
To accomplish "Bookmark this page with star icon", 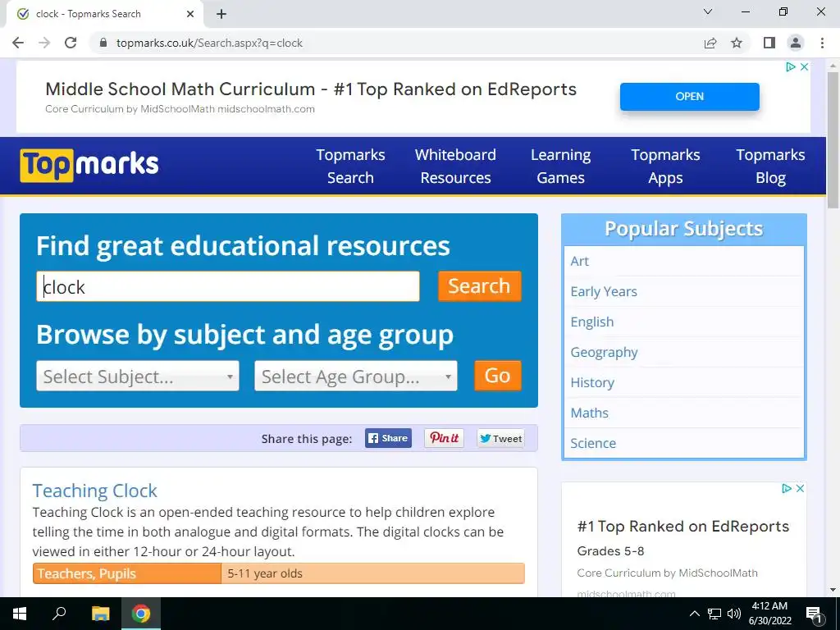I will (x=737, y=43).
